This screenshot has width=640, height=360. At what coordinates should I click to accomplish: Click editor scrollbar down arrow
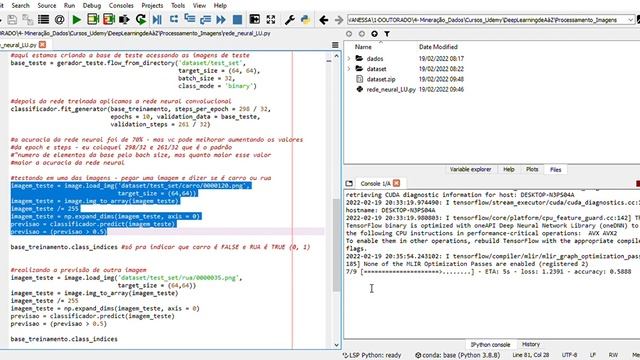pos(336,345)
